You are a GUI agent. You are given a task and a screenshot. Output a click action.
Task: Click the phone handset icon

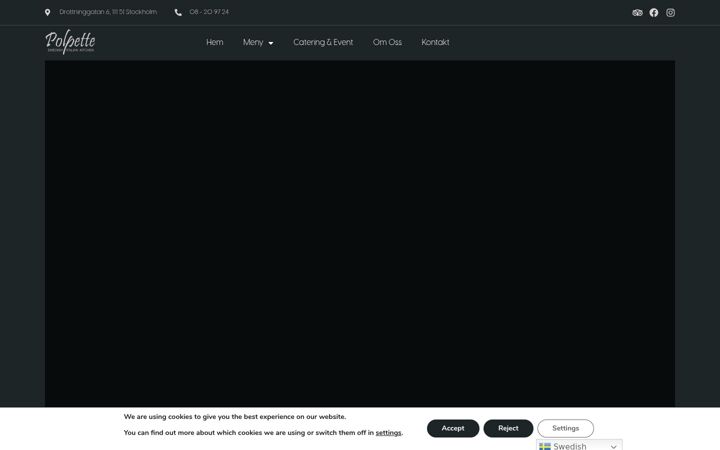pos(178,12)
